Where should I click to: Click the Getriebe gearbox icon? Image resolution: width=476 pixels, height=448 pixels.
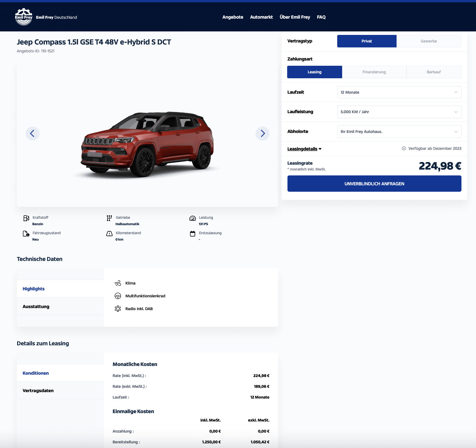(109, 218)
